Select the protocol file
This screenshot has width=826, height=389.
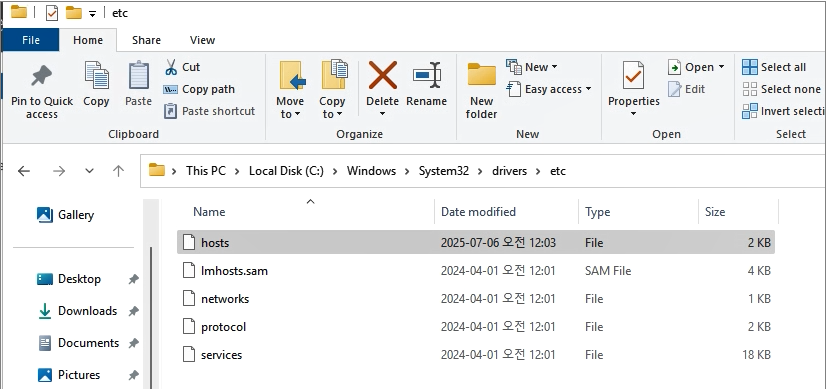tap(476, 327)
